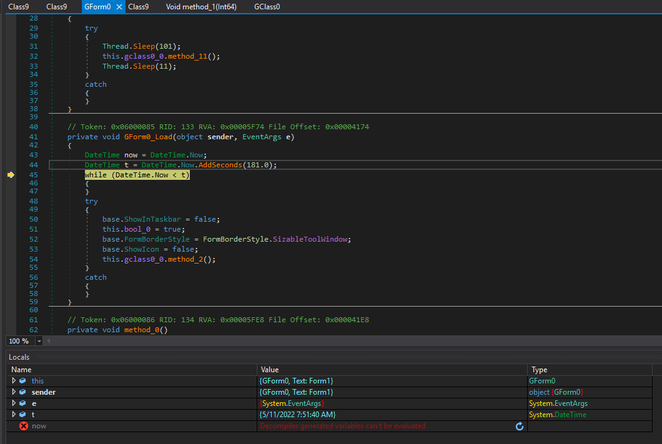Click the refresh icon in the 'now' row
Viewport: 662px width, 444px height.
coord(519,426)
